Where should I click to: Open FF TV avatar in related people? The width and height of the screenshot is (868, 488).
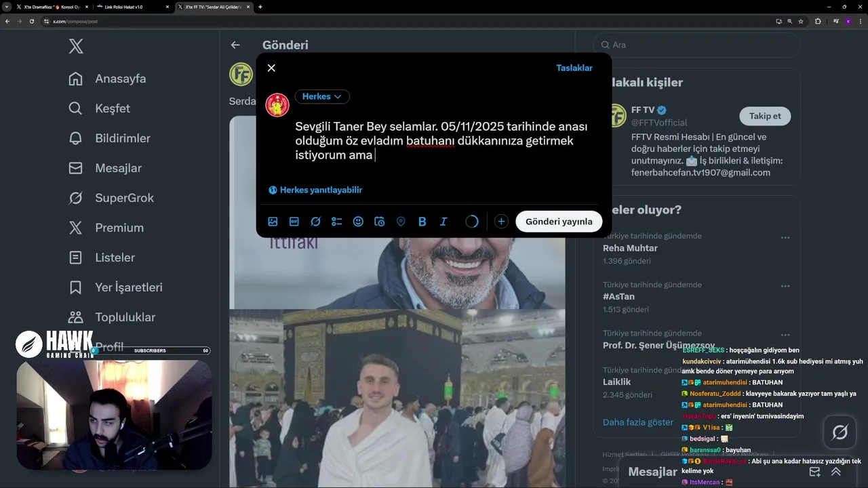616,115
